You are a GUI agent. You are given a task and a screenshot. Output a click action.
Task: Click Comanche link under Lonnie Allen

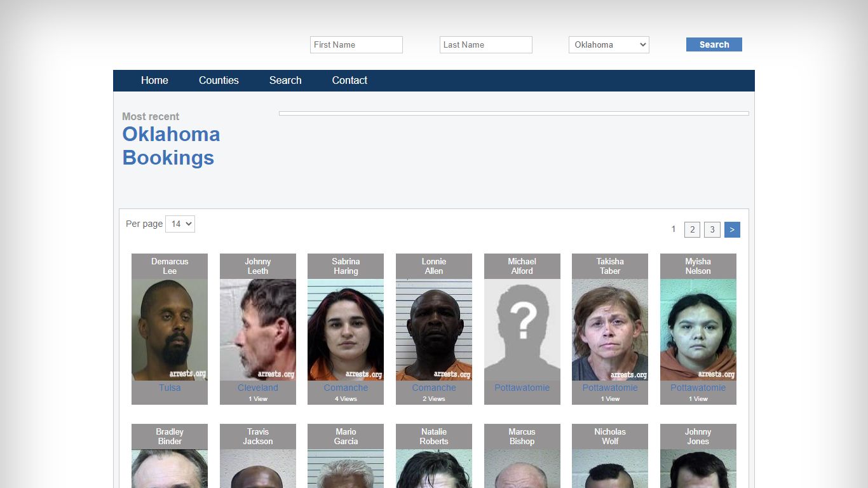click(434, 388)
